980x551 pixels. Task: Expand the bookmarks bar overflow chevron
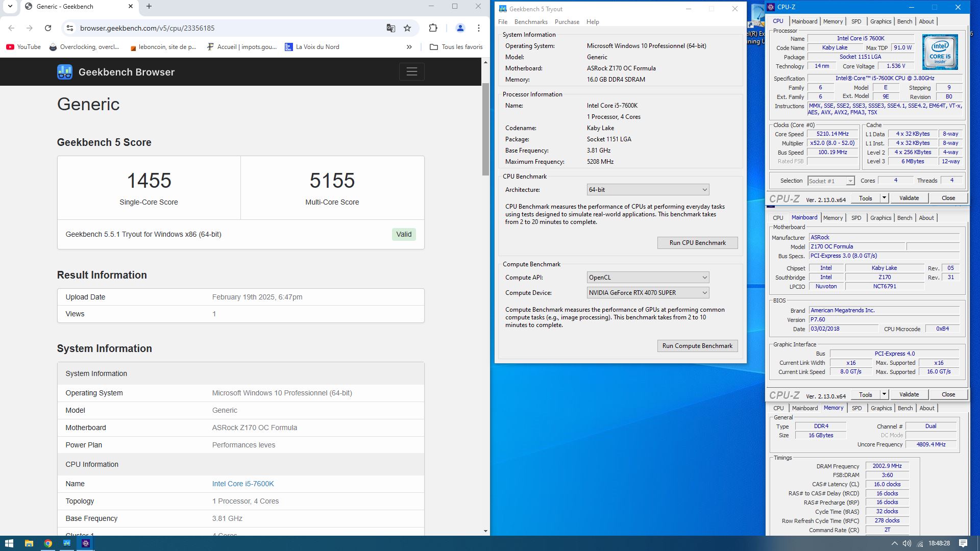click(x=409, y=47)
